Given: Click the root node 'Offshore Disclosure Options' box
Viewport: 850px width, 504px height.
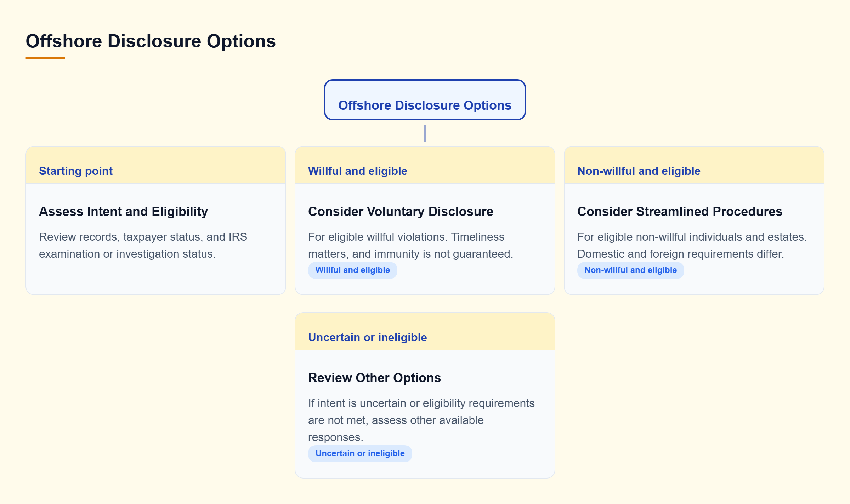Looking at the screenshot, I should [x=425, y=100].
